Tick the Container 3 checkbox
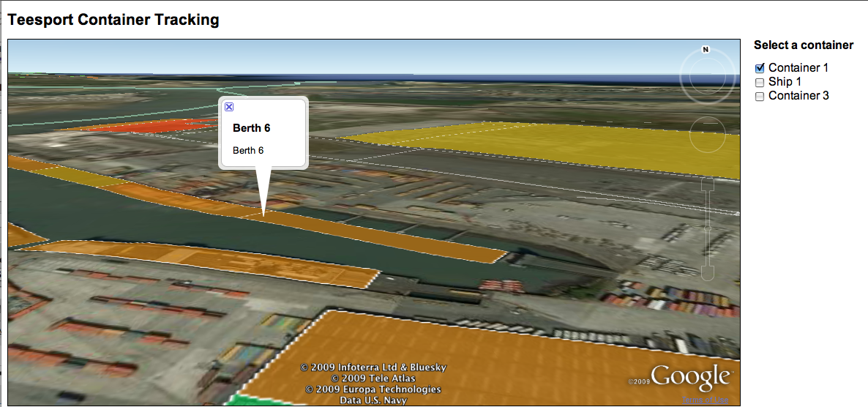This screenshot has height=407, width=868. click(760, 96)
